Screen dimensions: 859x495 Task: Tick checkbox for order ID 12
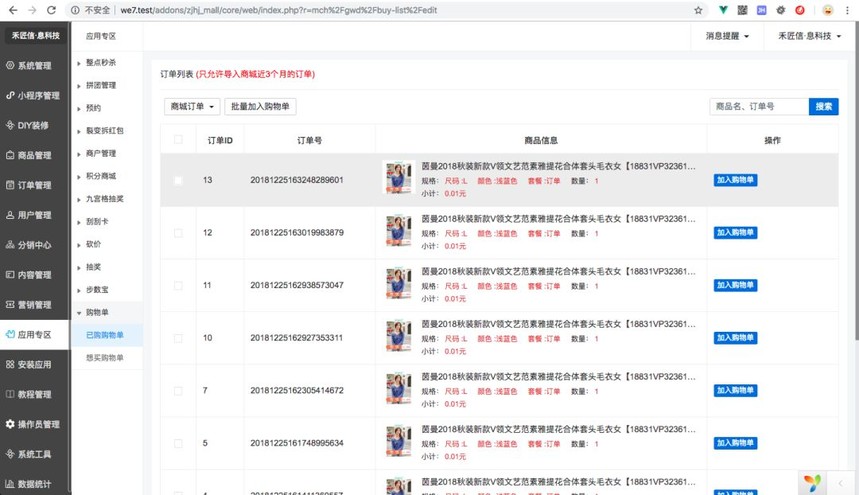(x=178, y=233)
